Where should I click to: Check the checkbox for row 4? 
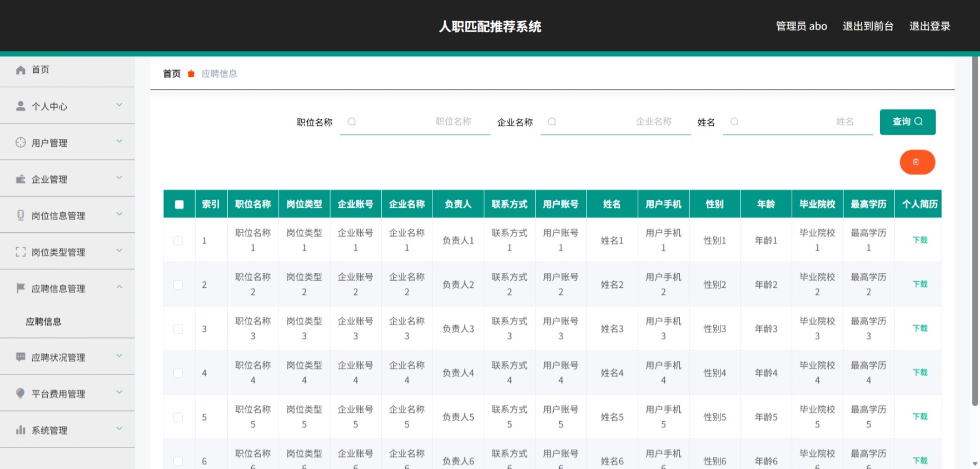click(x=178, y=373)
